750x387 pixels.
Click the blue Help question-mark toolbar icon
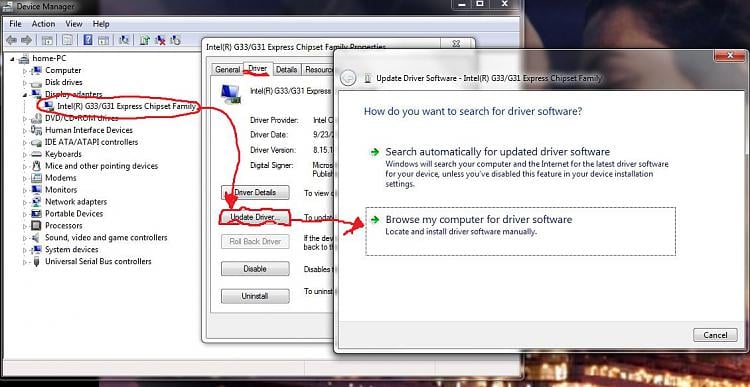[x=88, y=40]
